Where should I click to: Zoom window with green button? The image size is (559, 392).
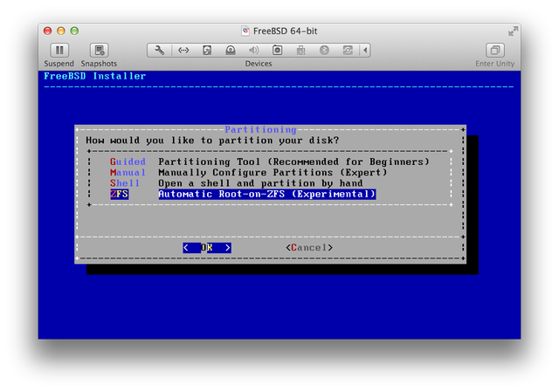74,31
